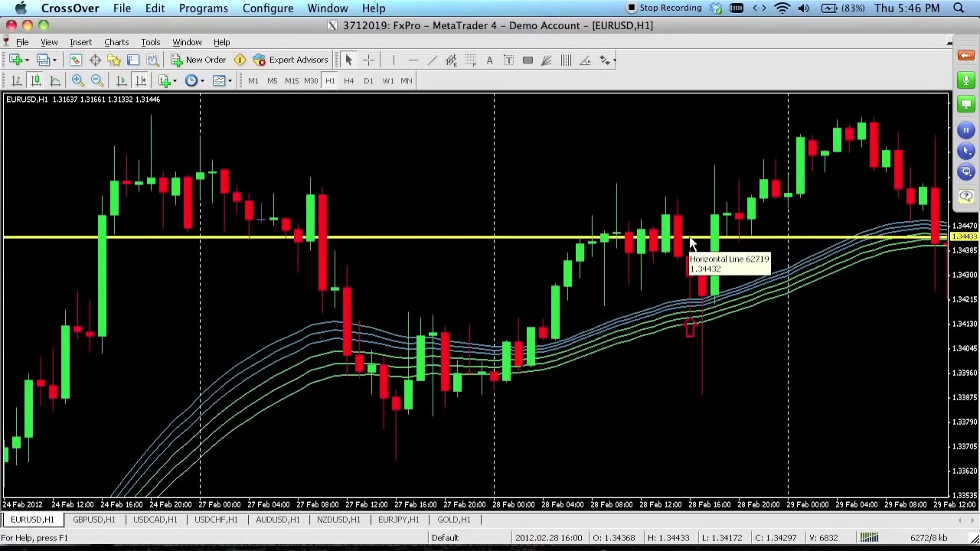Open the periodicity clock dropdown
Screen dimensions: 980x551
point(193,80)
